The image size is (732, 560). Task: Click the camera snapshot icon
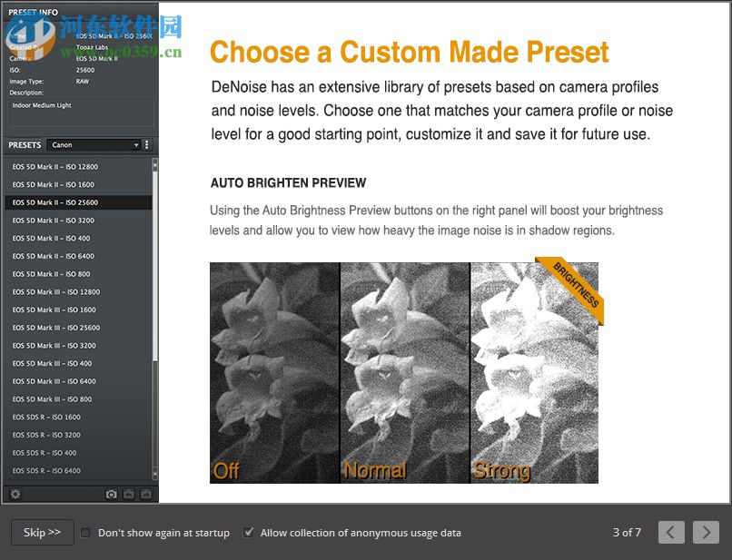pyautogui.click(x=111, y=494)
